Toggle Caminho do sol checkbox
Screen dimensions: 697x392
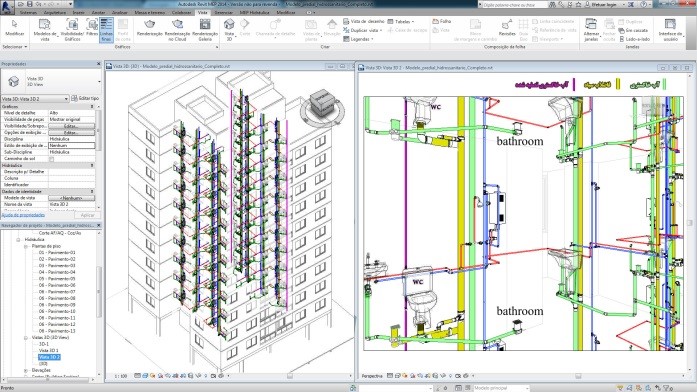(52, 159)
